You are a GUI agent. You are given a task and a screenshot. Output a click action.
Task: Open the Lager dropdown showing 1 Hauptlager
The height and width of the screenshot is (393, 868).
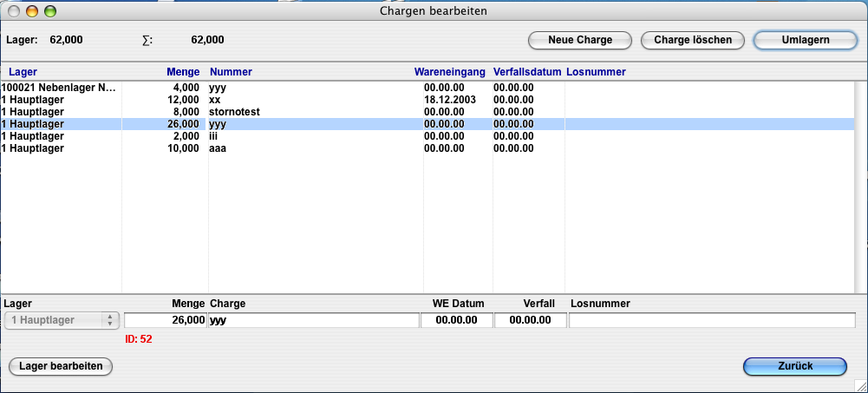point(61,320)
